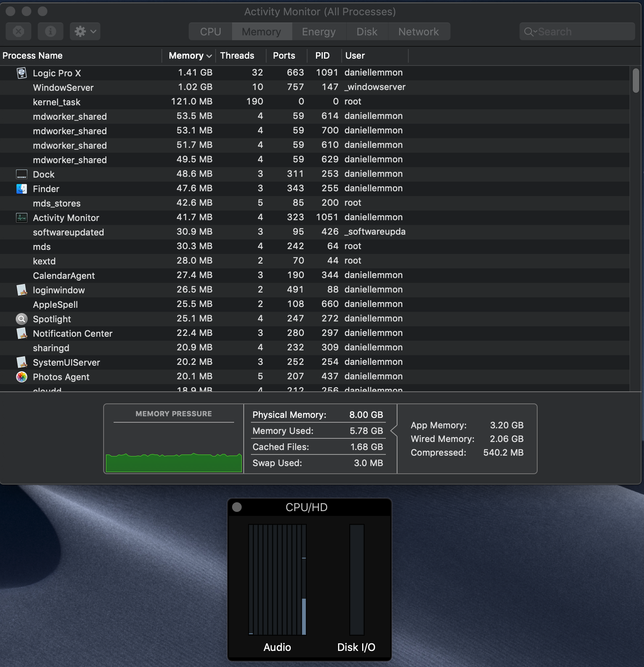Screen dimensions: 644x667
Task: Click the Disk I/O meter bar
Action: (x=357, y=579)
